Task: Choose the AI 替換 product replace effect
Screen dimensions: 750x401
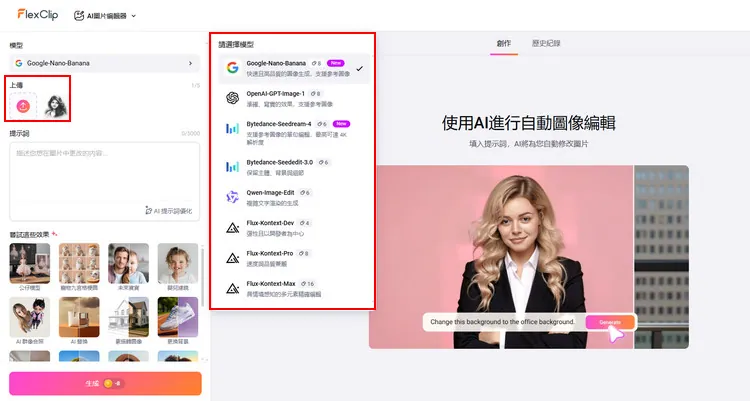Action: [79, 317]
